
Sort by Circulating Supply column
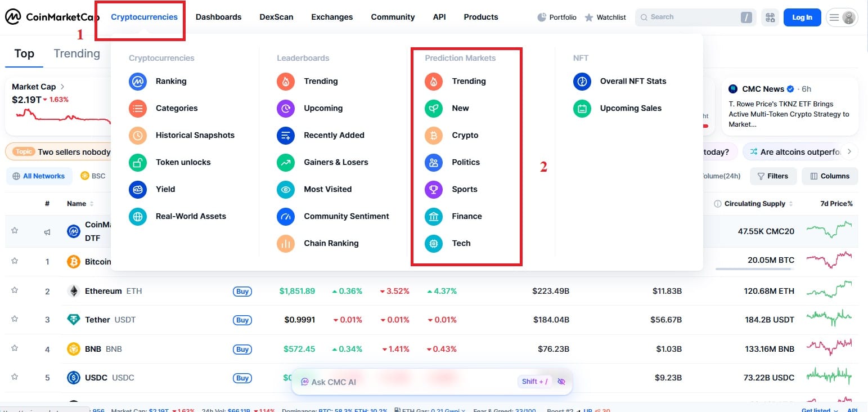(754, 204)
